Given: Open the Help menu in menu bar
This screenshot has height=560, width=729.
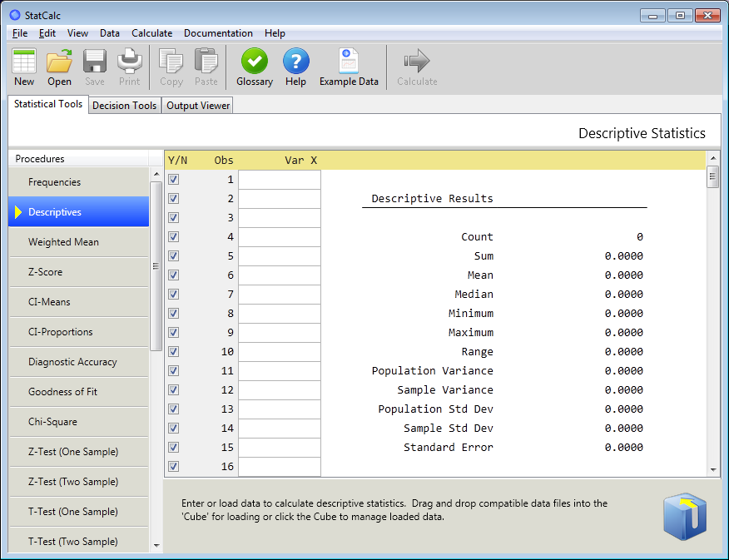Looking at the screenshot, I should click(275, 33).
